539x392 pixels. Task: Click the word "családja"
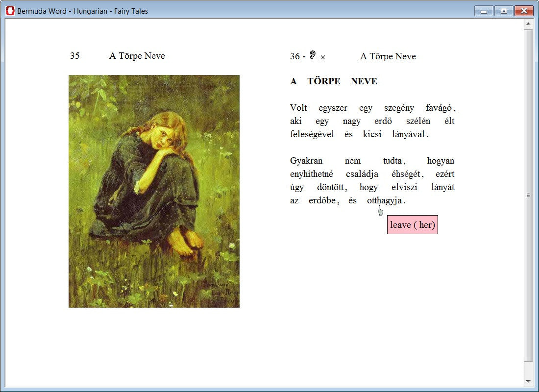362,174
